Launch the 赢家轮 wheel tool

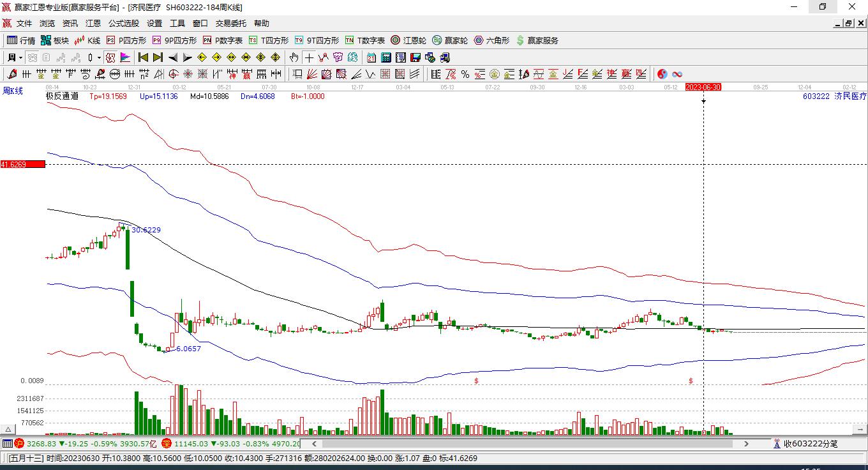click(450, 40)
